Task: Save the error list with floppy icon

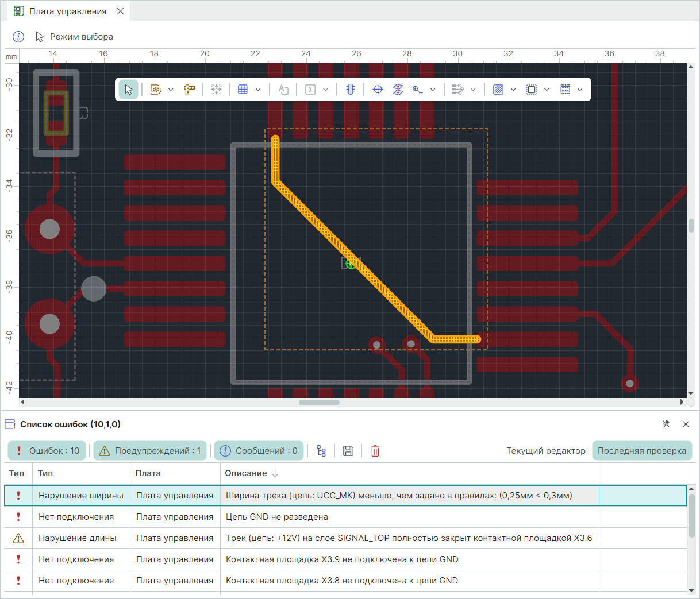Action: pos(348,451)
